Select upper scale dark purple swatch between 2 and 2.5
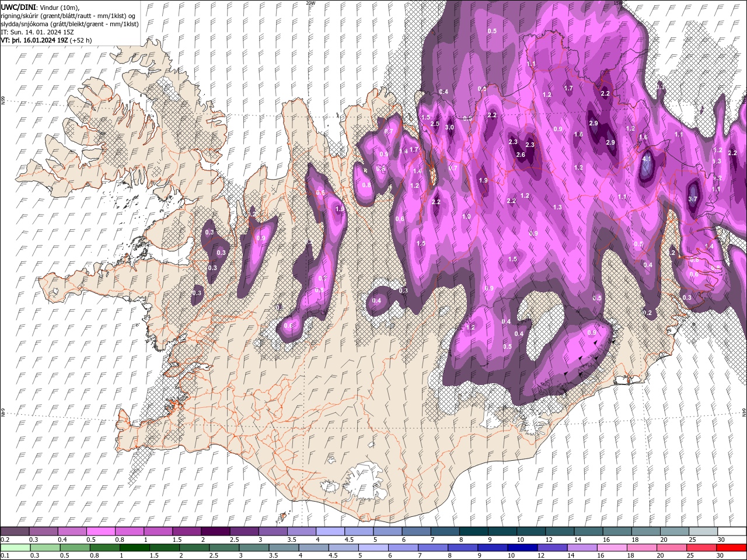 coord(215,531)
